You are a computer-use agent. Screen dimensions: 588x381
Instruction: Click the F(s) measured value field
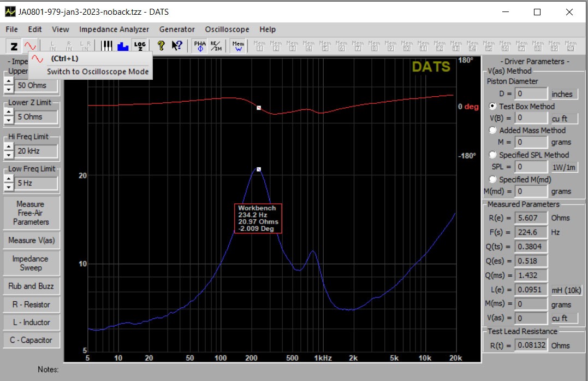click(531, 232)
